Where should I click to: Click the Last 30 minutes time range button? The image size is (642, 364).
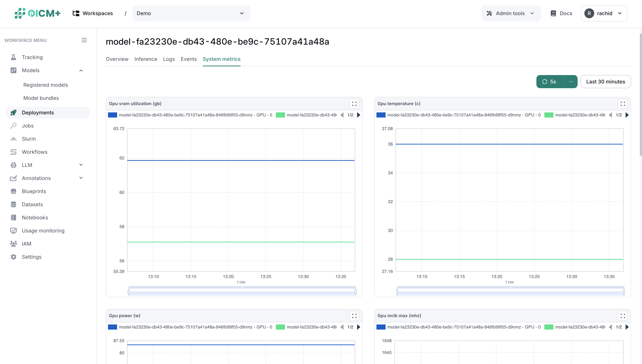coord(606,81)
